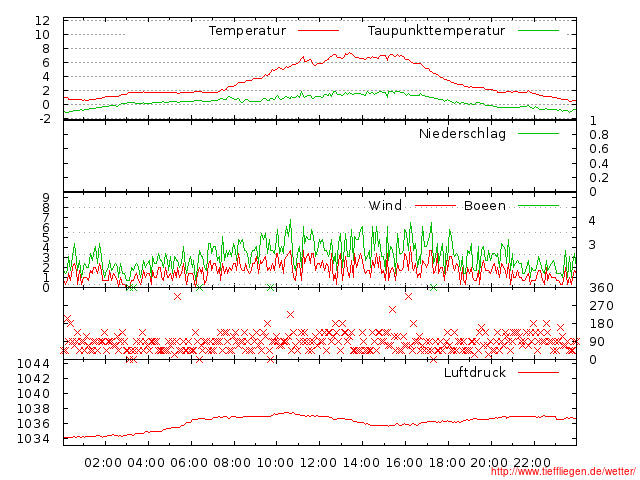Screen dimensions: 640x480
Task: Click the 0.2 precipitation axis value
Action: click(599, 178)
